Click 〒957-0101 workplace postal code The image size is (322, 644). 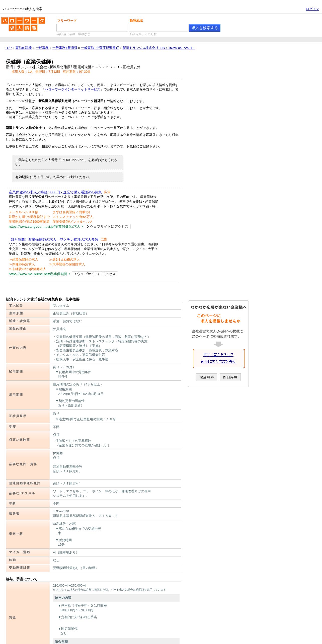(x=61, y=511)
